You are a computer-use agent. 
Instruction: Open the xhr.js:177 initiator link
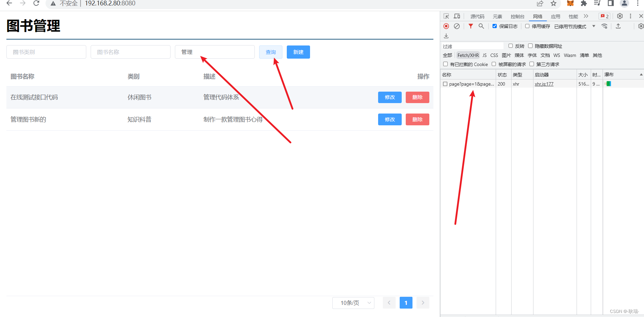[x=544, y=84]
